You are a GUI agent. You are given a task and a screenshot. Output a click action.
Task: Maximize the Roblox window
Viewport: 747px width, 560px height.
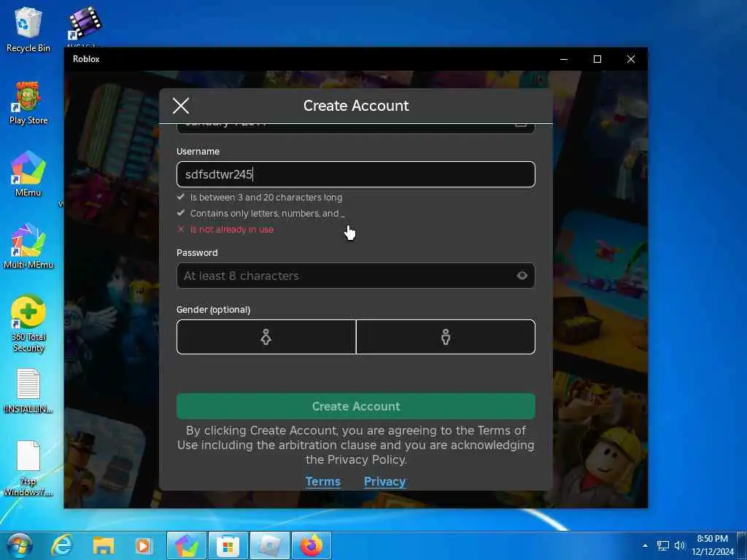pos(597,59)
